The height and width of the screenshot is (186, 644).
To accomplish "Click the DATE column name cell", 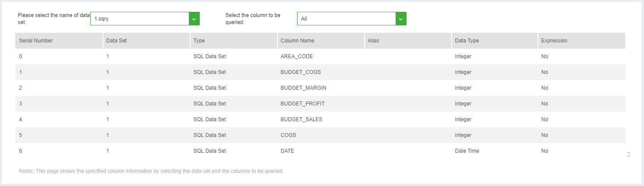I will point(287,151).
